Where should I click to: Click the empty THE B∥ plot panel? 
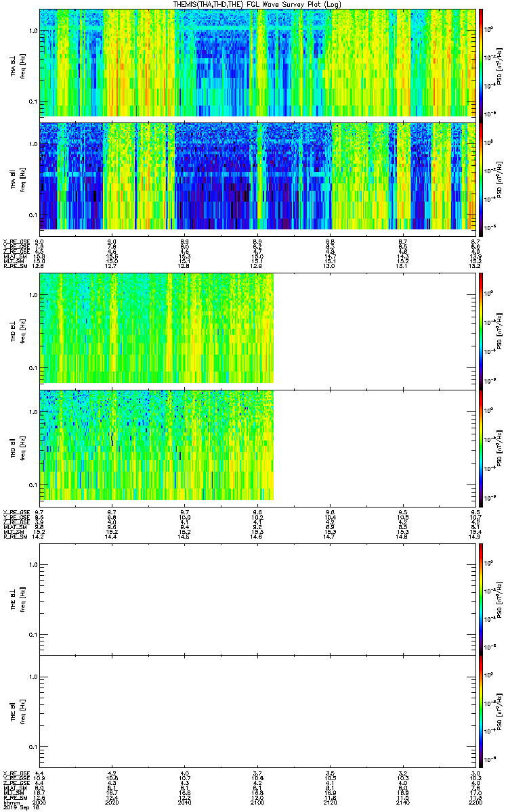258,710
